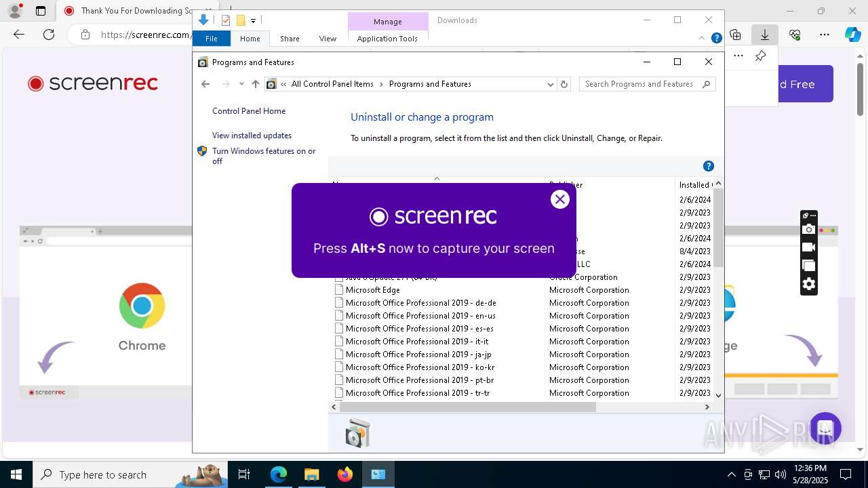868x488 pixels.
Task: Pin the Edge downloads flyout
Action: coord(760,56)
